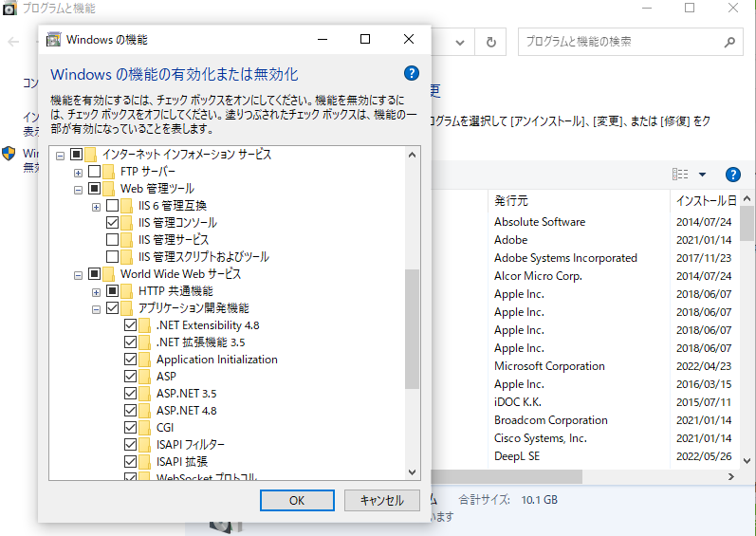Image resolution: width=756 pixels, height=536 pixels.
Task: Click the view options icon
Action: click(680, 174)
